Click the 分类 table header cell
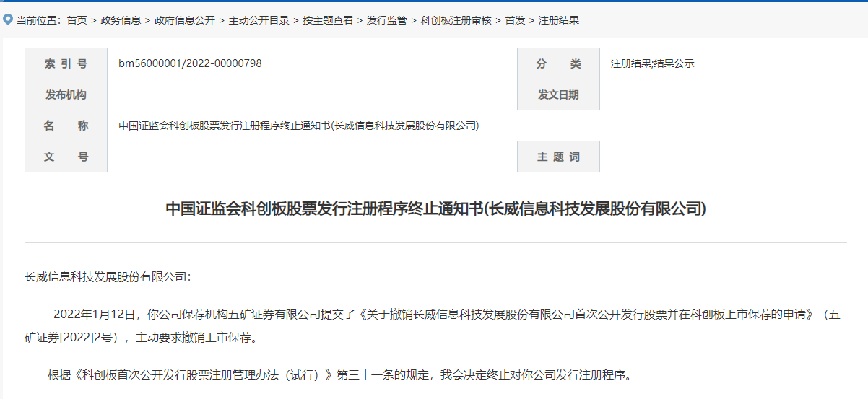The height and width of the screenshot is (399, 868). 558,63
